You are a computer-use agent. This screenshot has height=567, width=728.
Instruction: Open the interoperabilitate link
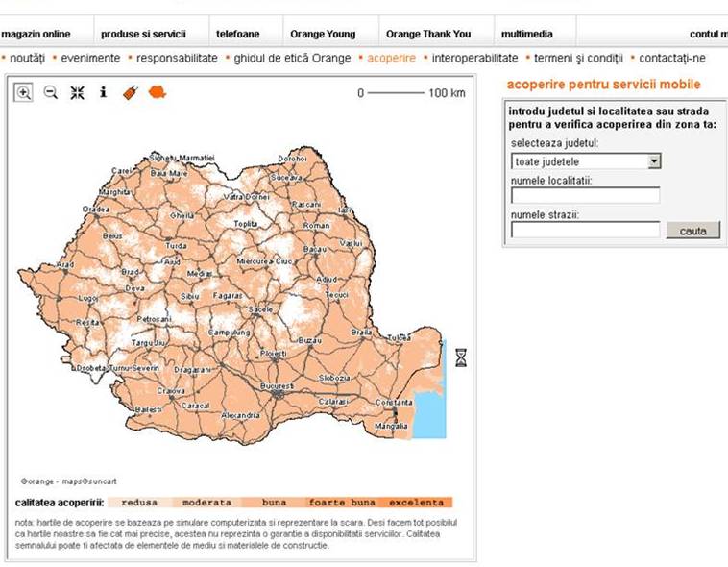pos(475,58)
